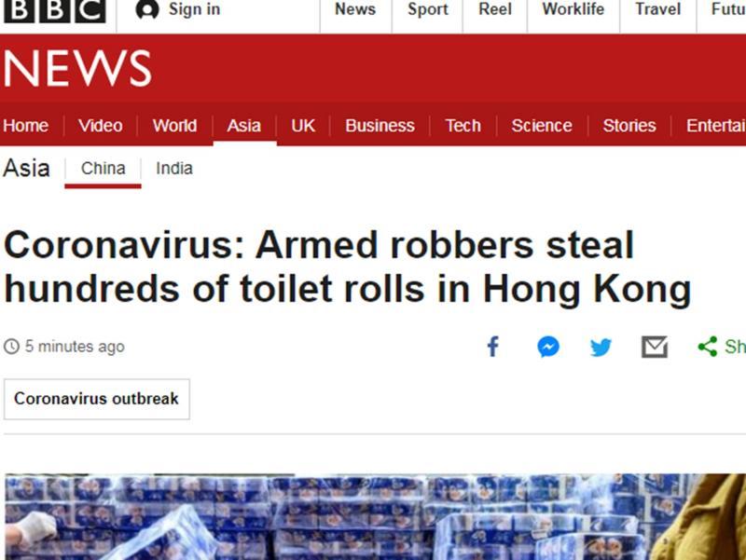Go to Worklife section
746x560 pixels.
[x=573, y=9]
